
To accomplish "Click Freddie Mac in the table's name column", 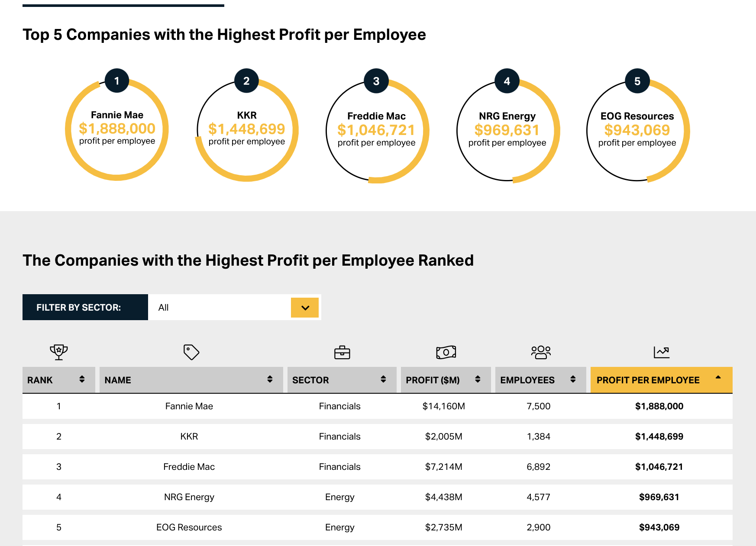I will (x=189, y=467).
